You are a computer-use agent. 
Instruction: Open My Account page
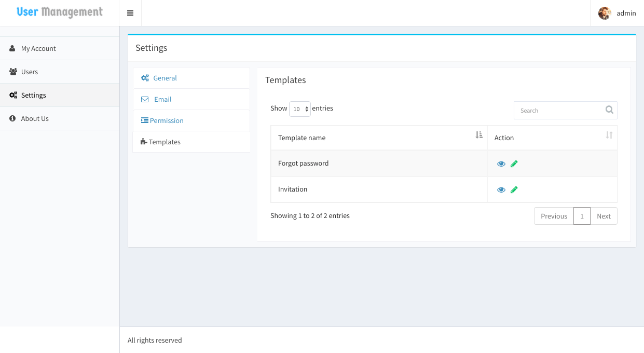(x=60, y=48)
